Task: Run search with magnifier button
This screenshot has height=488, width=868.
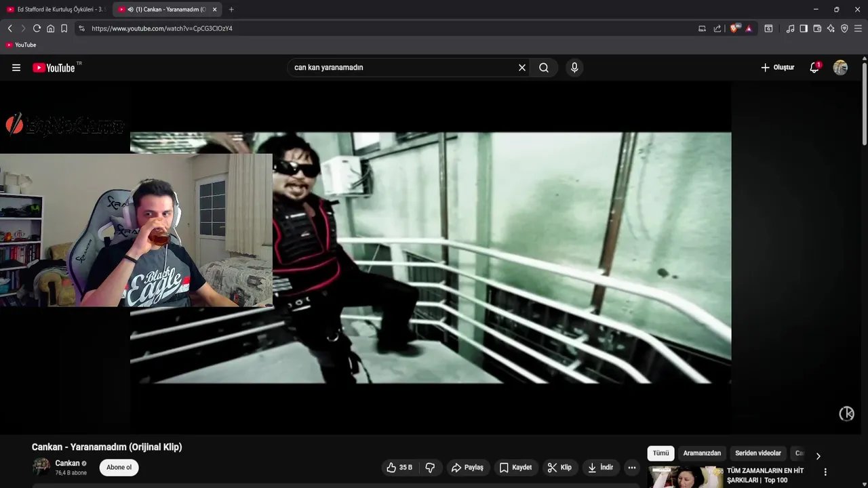Action: click(x=544, y=68)
